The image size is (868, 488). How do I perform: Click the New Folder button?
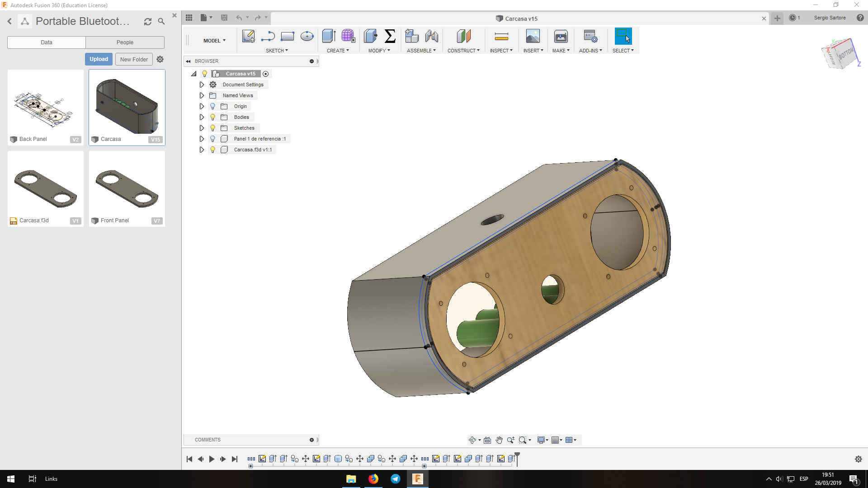click(x=134, y=59)
